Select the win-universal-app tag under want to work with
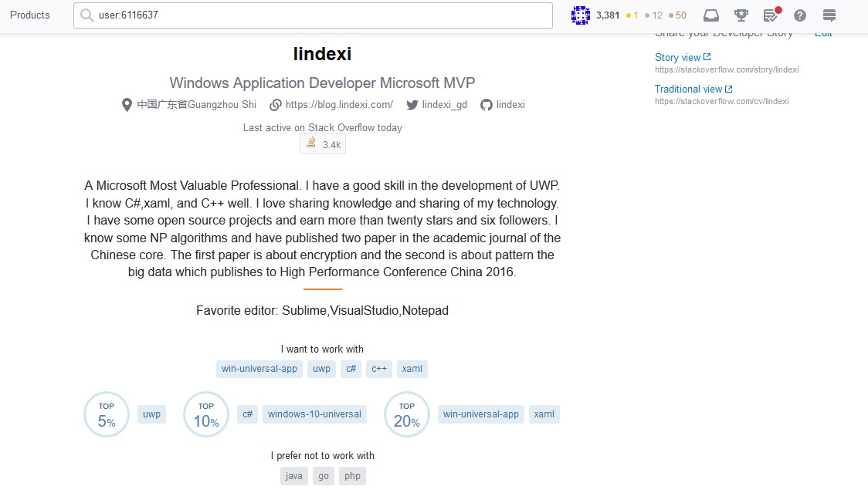Image resolution: width=868 pixels, height=493 pixels. 259,369
